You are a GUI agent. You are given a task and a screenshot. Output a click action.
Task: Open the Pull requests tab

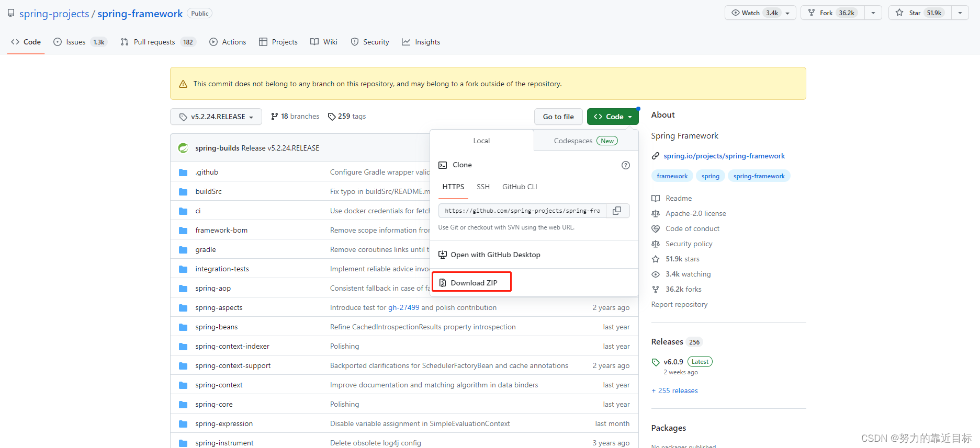click(x=157, y=42)
